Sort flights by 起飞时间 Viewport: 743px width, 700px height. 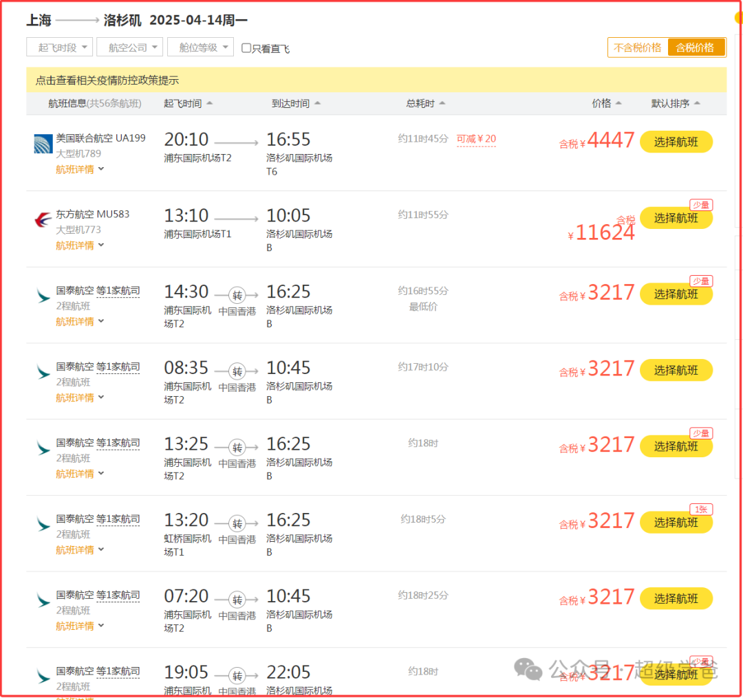188,103
